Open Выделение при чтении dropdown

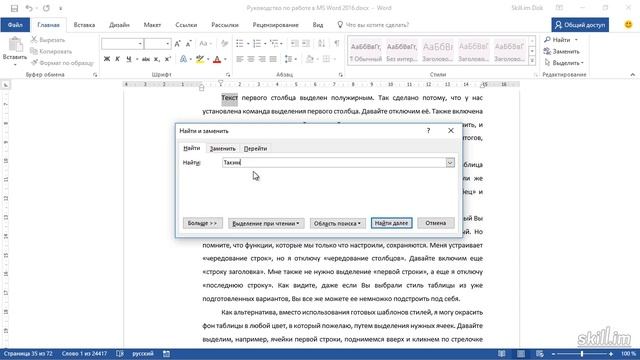coord(266,223)
